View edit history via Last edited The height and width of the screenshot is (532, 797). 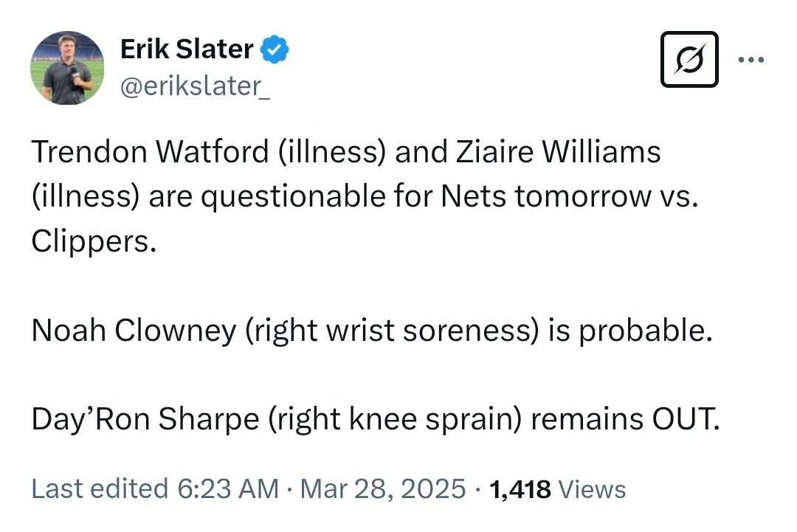click(99, 488)
